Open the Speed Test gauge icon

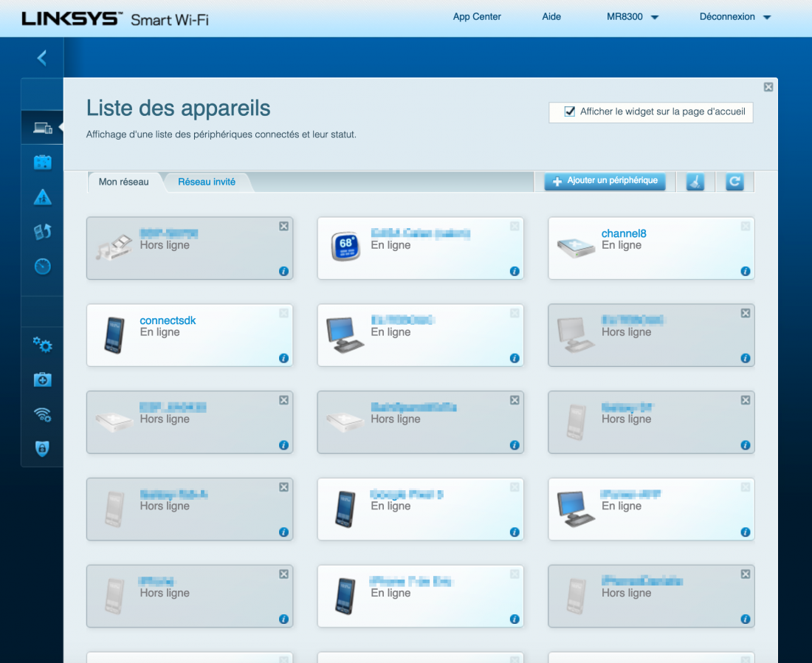[x=43, y=267]
